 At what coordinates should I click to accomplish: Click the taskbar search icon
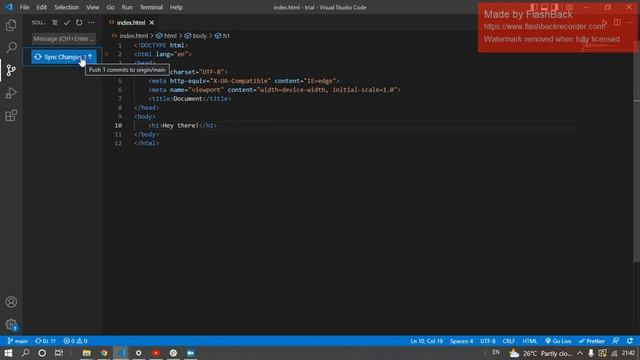pos(25,353)
